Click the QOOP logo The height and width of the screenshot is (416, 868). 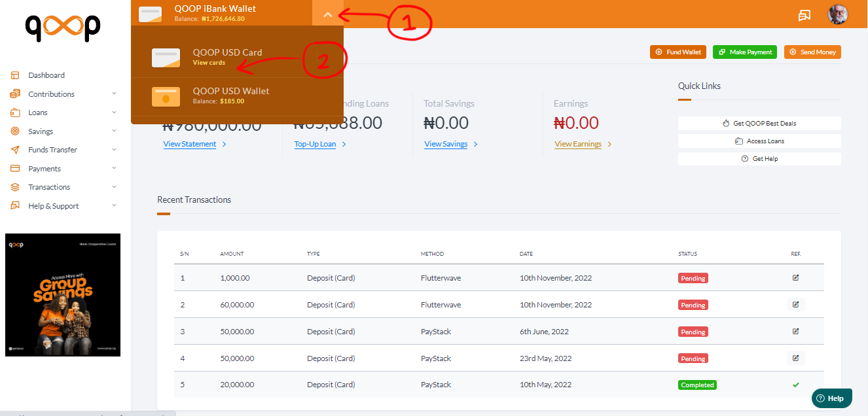(x=63, y=27)
